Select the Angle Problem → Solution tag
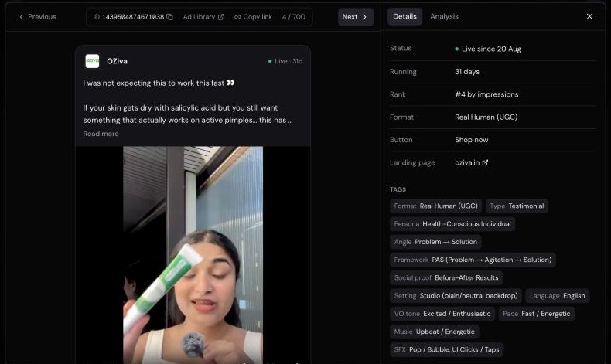611x364 pixels. [435, 242]
